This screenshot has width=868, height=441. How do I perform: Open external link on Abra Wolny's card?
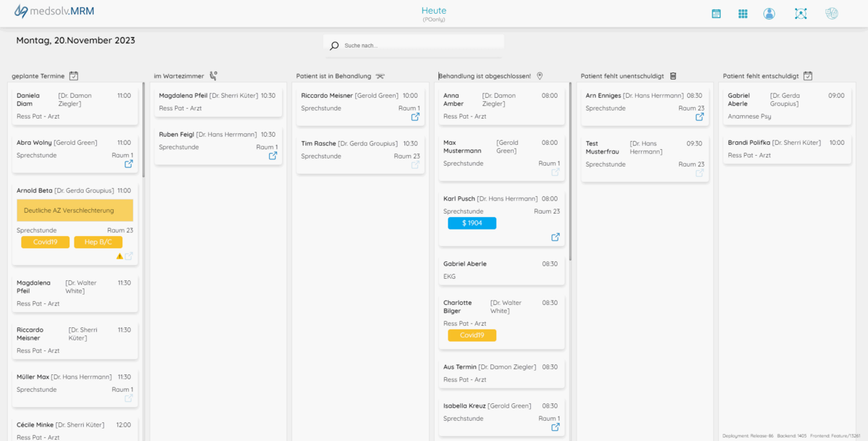click(x=129, y=164)
